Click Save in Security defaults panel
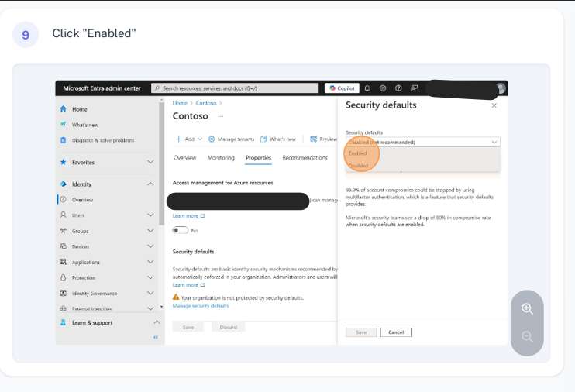Image resolution: width=575 pixels, height=392 pixels. (361, 332)
